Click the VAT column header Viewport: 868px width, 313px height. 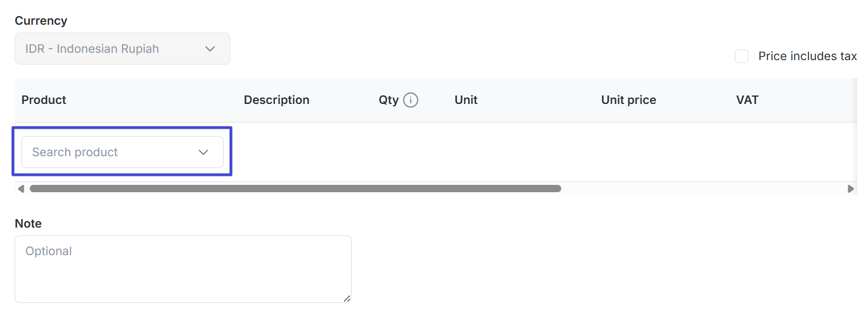(x=747, y=100)
